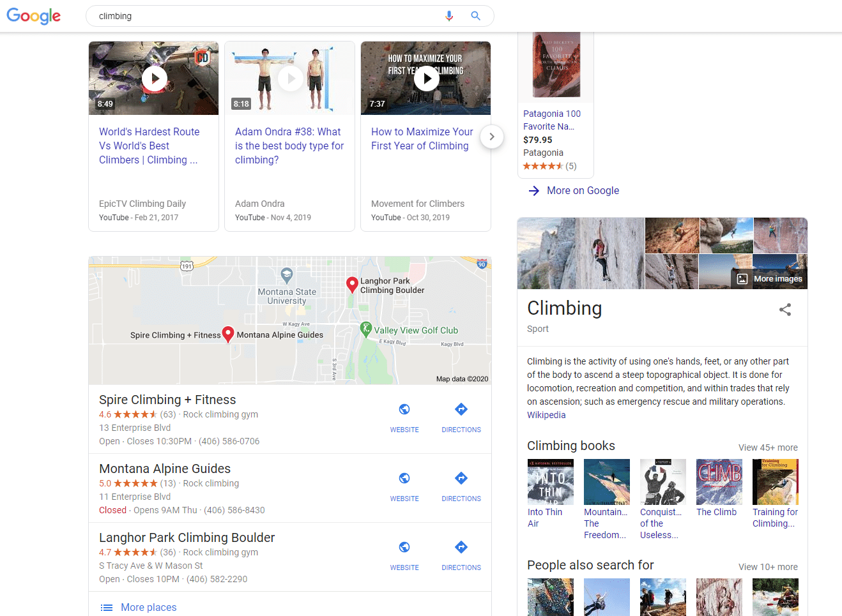Open Montana Alpine Guides listing
The height and width of the screenshot is (616, 842).
pos(165,469)
